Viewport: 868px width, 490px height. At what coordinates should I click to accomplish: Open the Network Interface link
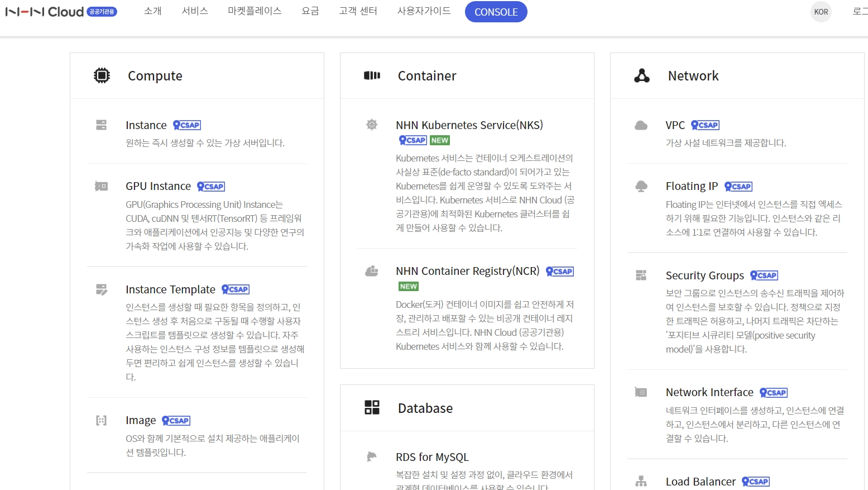709,392
